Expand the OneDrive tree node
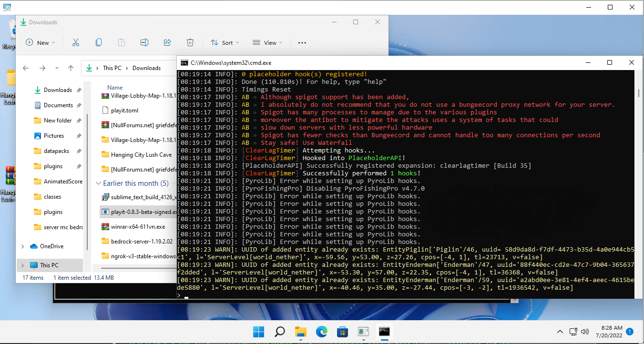The height and width of the screenshot is (344, 644). tap(23, 246)
